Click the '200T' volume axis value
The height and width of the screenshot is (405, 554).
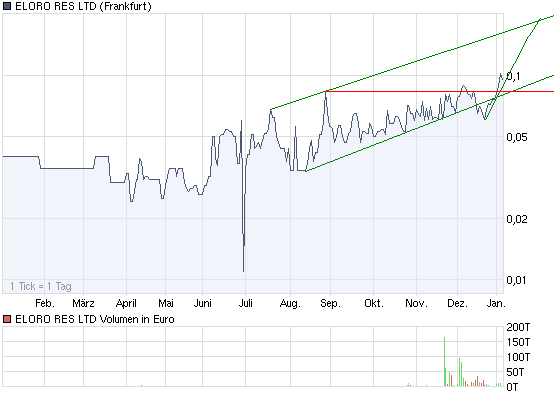click(518, 327)
